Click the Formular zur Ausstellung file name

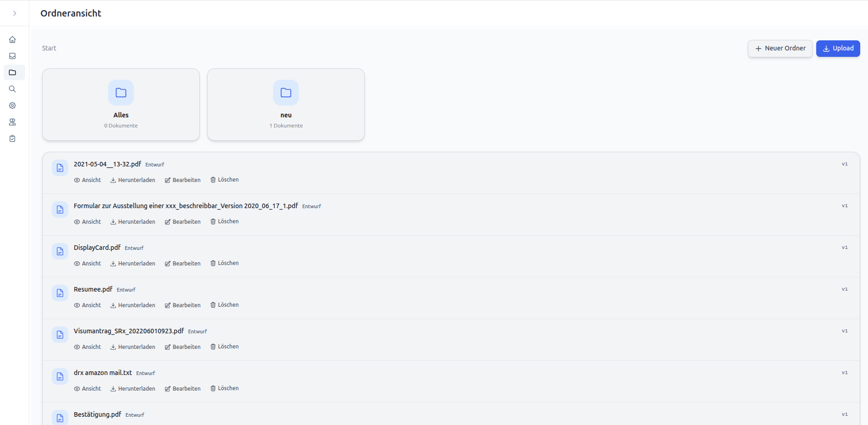click(x=186, y=206)
